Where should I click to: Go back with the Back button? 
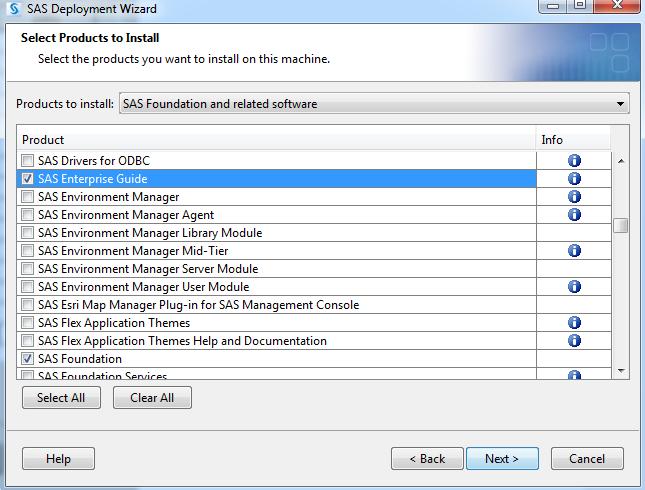pyautogui.click(x=427, y=458)
